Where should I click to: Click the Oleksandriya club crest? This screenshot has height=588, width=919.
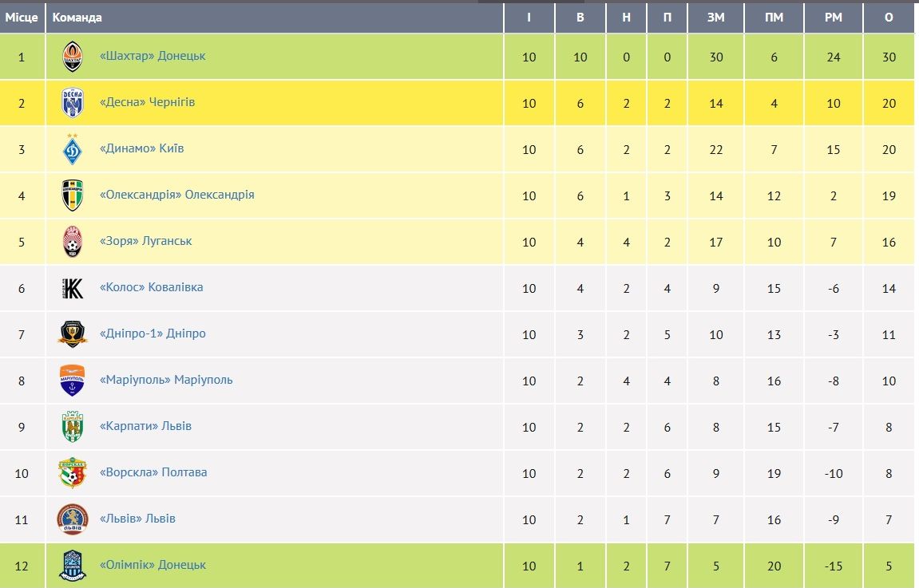point(73,195)
